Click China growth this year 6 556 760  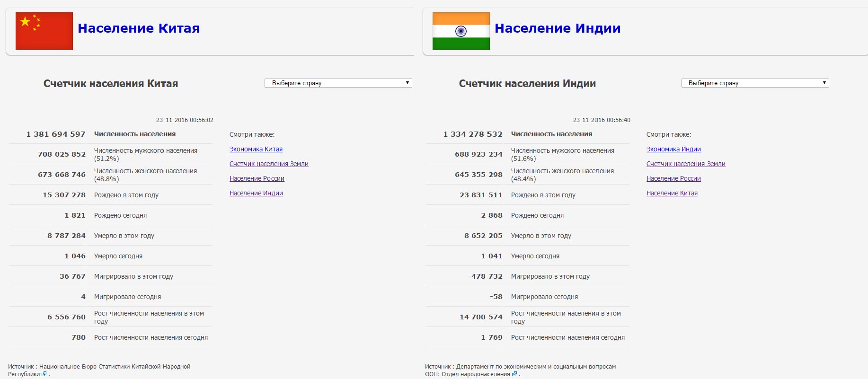[66, 317]
